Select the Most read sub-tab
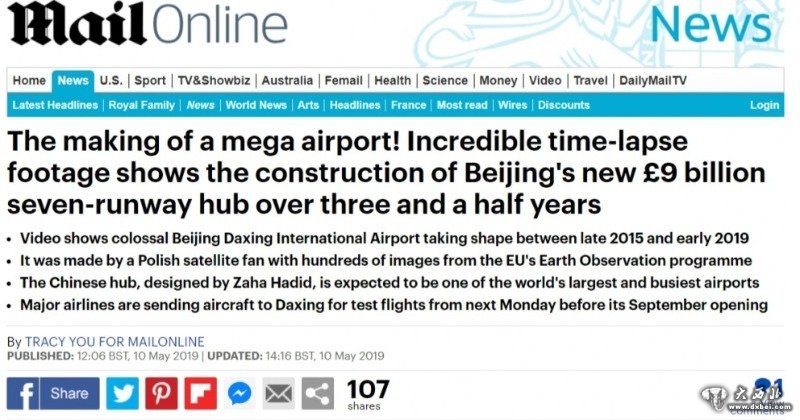The height and width of the screenshot is (420, 800). 462,105
